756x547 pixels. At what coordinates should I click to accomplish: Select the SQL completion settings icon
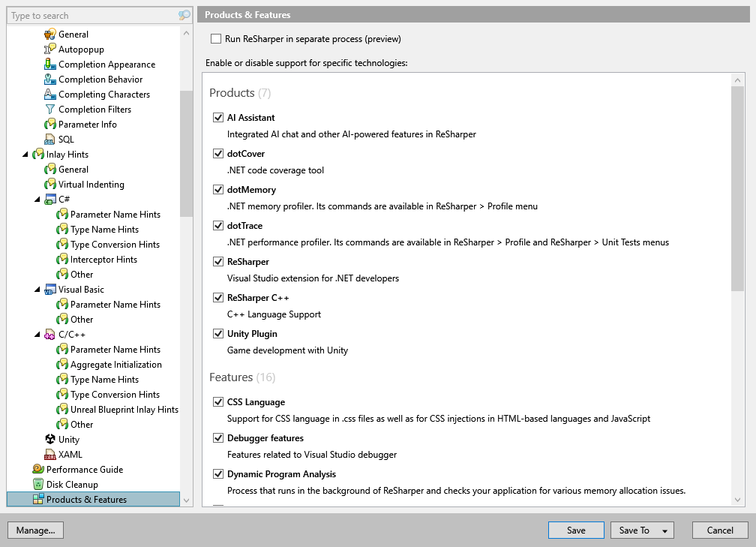tap(49, 139)
